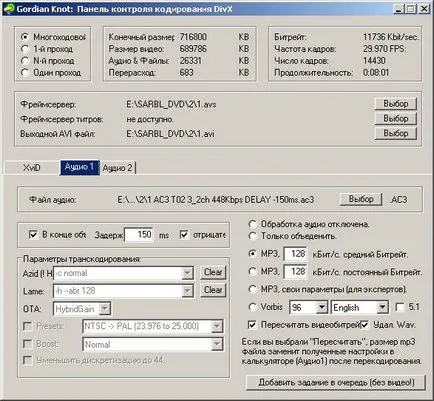This screenshot has height=401, width=434.
Task: Toggle the Удал. Wav checkbox
Action: click(x=365, y=325)
